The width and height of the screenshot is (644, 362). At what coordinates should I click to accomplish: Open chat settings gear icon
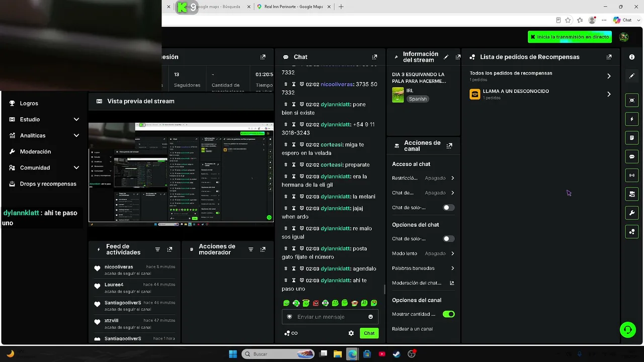(351, 333)
